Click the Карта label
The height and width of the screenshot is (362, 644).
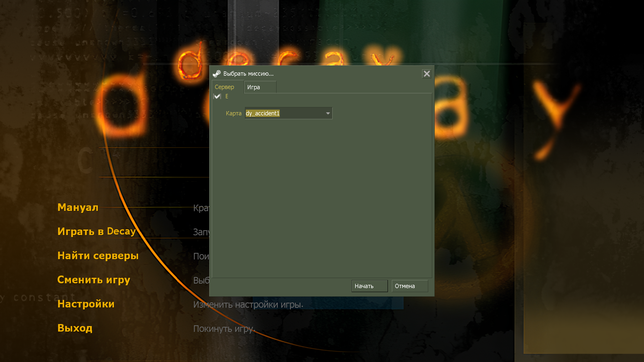(233, 113)
